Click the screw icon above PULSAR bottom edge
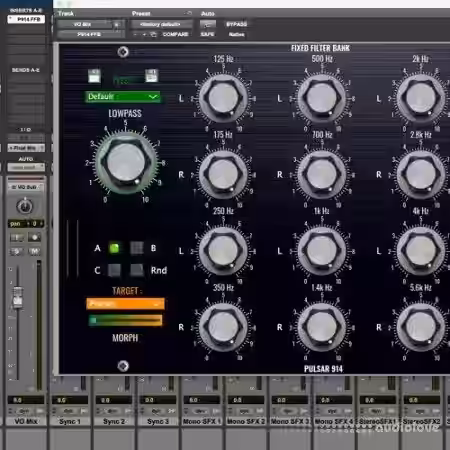This screenshot has height=450, width=450. click(123, 366)
